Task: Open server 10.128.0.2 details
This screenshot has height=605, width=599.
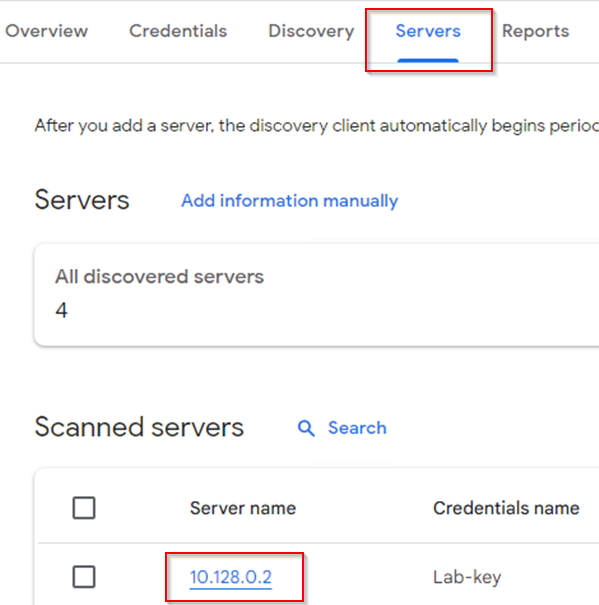Action: 231,577
